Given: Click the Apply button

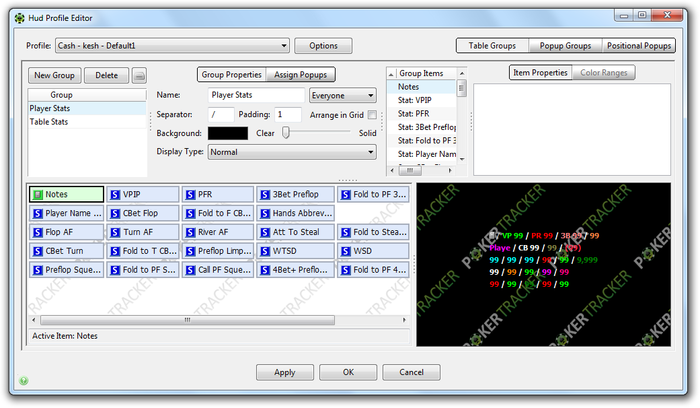Looking at the screenshot, I should [x=285, y=372].
